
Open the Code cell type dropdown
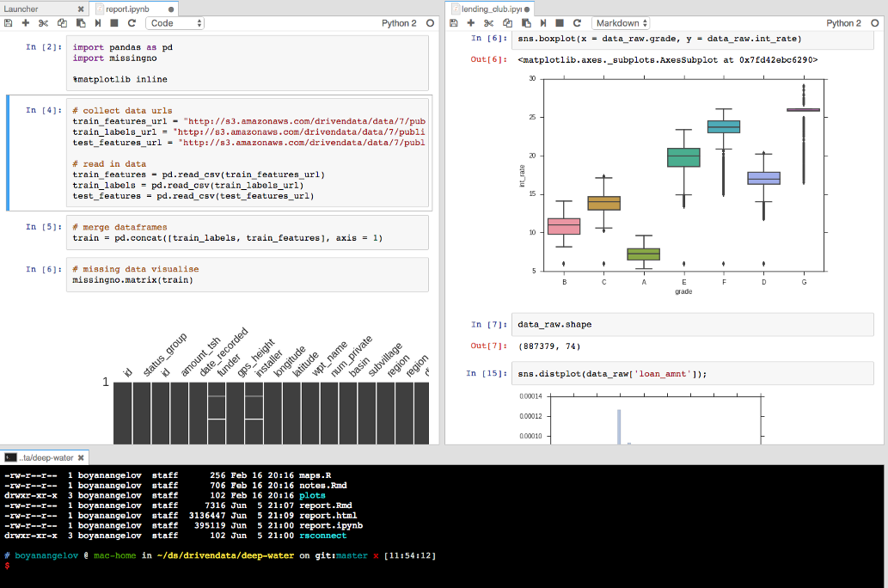(175, 23)
